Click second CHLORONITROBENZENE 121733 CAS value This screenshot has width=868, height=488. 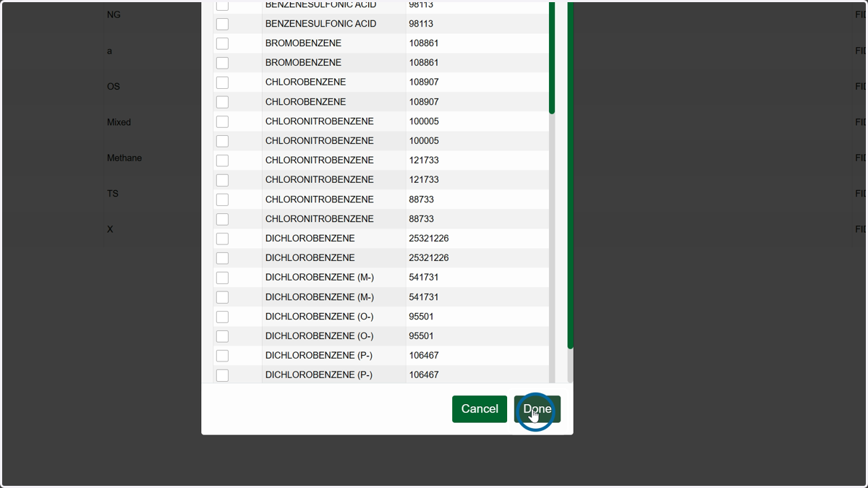point(424,180)
